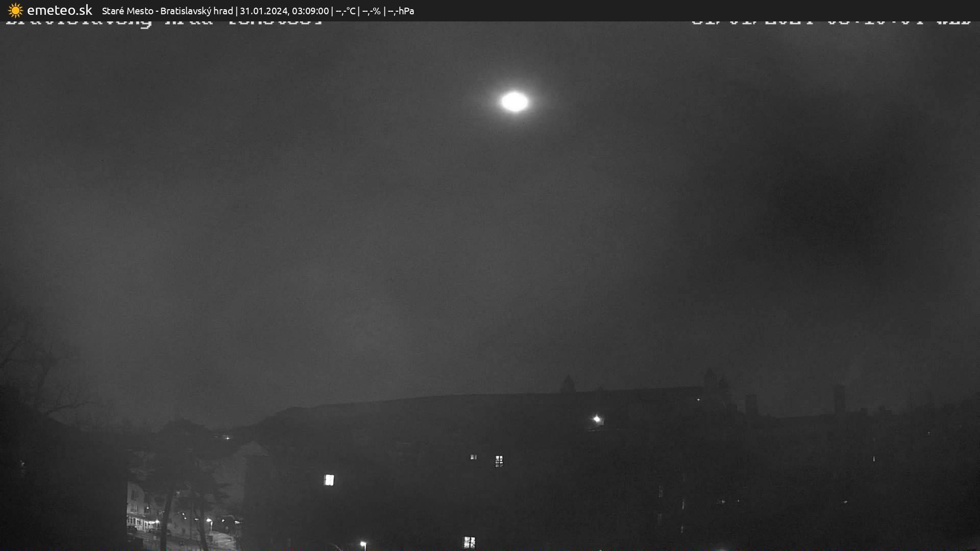The image size is (980, 551).
Task: Click the streetlight at bottom center
Action: coord(363,544)
